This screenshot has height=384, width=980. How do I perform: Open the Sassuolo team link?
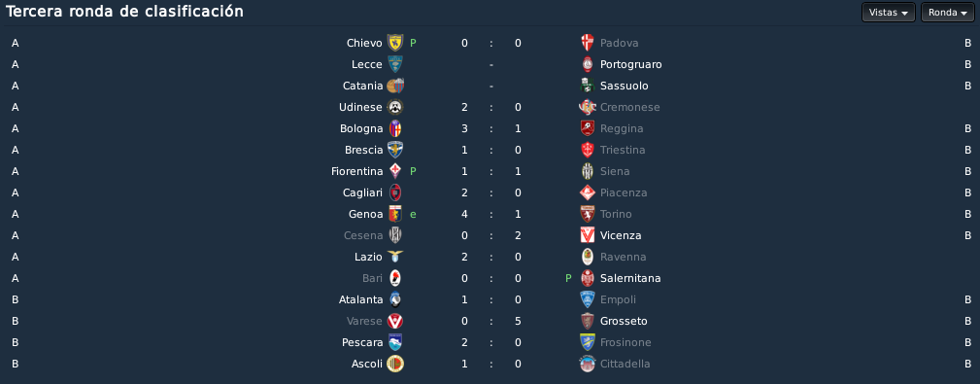tap(624, 86)
